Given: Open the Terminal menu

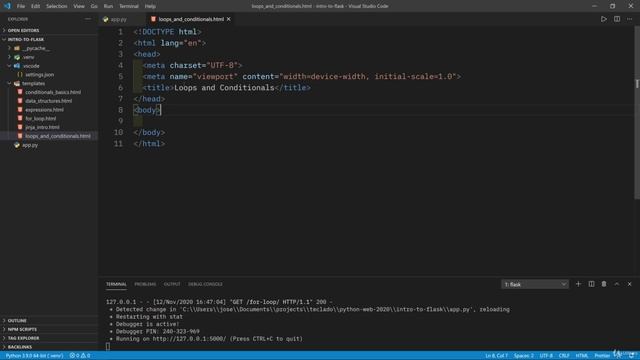Looking at the screenshot, I should [129, 6].
